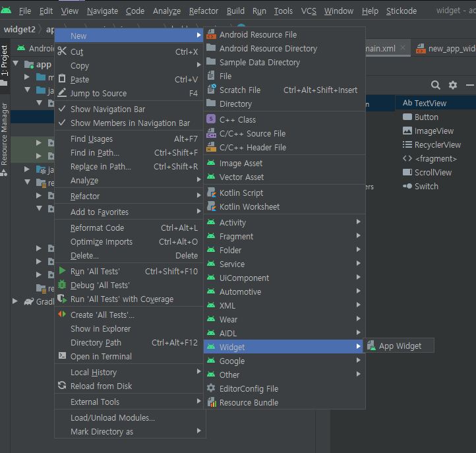Expand the Fragment submenu

tap(284, 237)
